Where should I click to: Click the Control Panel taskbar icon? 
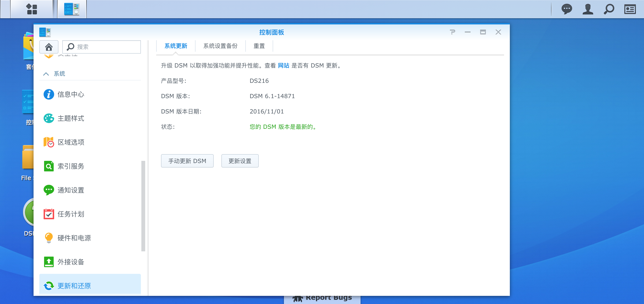click(x=72, y=9)
